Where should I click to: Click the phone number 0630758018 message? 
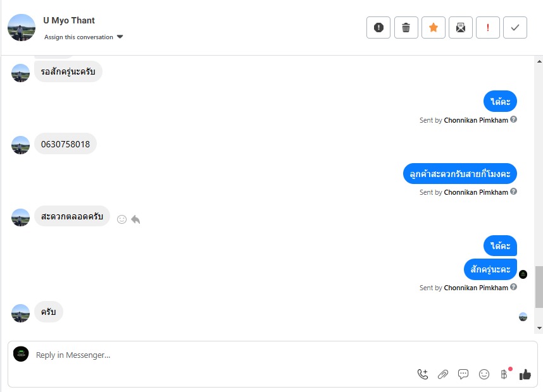[x=65, y=144]
